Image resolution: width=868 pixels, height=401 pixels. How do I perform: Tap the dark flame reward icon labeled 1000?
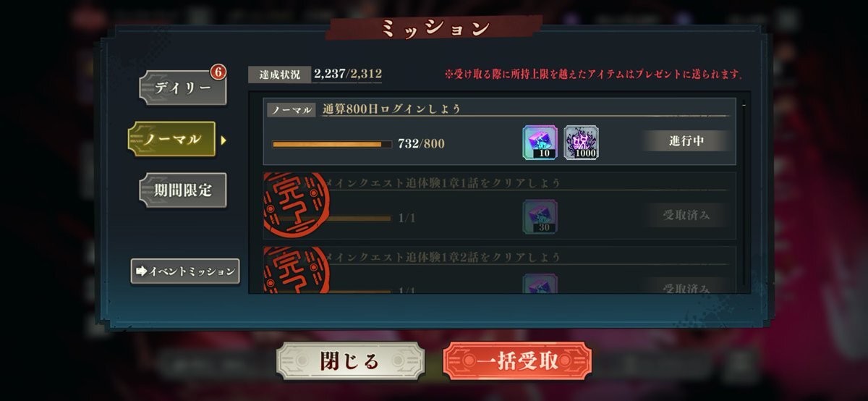(582, 143)
